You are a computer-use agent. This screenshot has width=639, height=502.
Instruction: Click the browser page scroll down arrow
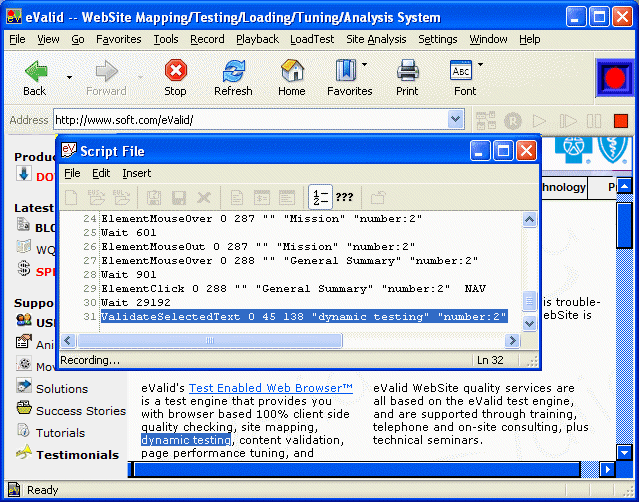[624, 452]
